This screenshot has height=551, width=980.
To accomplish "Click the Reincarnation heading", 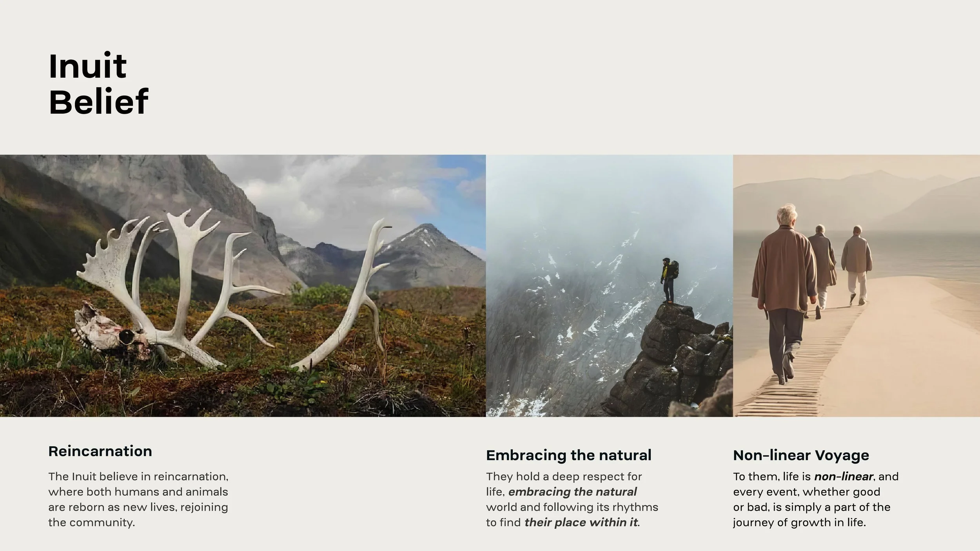I will click(x=100, y=451).
